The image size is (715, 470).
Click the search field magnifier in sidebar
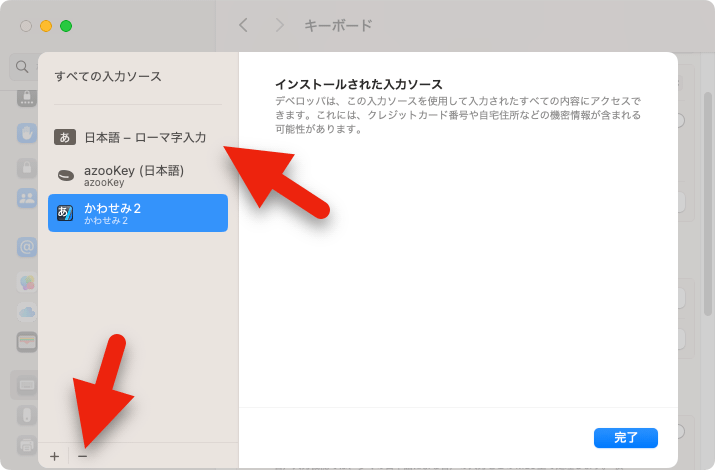(x=21, y=67)
